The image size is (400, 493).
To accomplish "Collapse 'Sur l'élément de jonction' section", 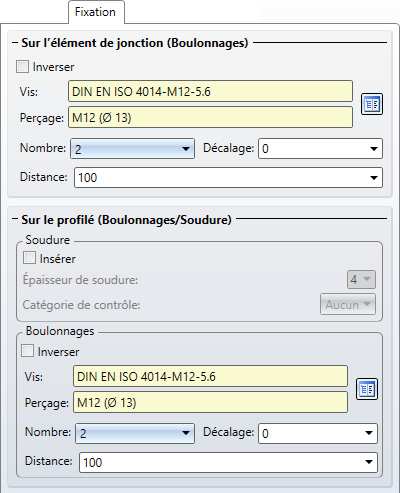I will click(x=15, y=43).
